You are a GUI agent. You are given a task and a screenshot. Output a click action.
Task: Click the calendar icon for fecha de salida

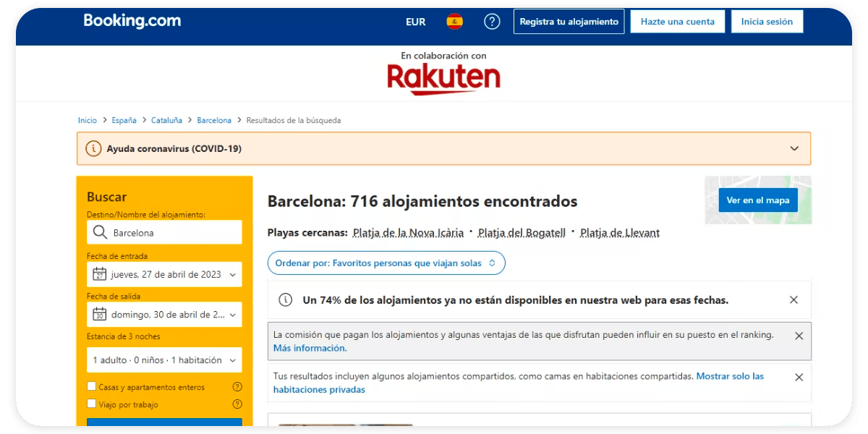[99, 314]
